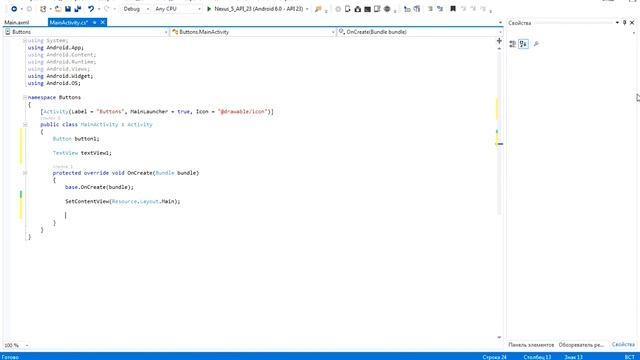Open the Обозреватель ре... tab
The width and height of the screenshot is (640, 360).
click(x=581, y=345)
